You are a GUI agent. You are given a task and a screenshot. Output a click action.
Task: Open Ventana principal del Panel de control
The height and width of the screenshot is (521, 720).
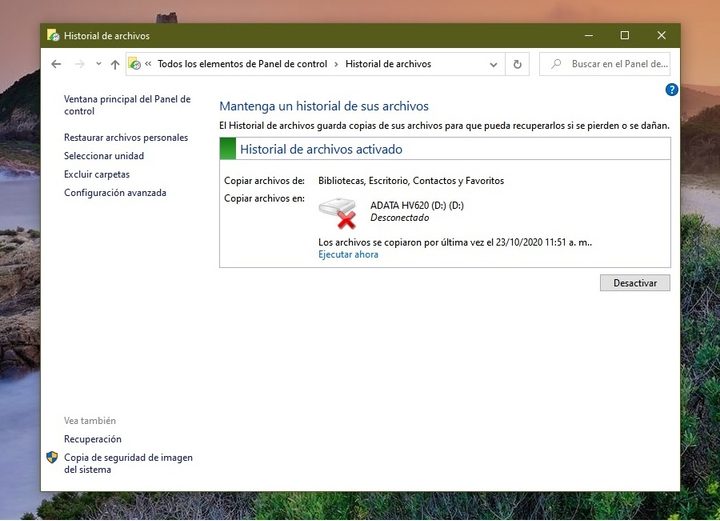point(127,105)
